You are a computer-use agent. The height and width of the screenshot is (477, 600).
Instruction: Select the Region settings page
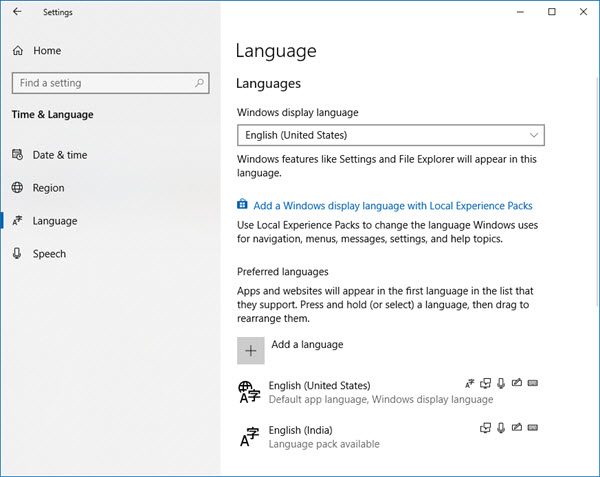[x=48, y=188]
